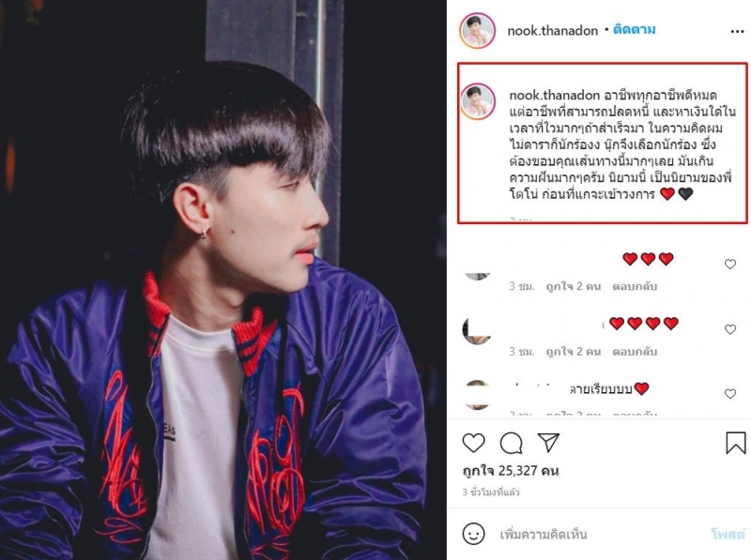Reply to the four-hearts comment via ตอบกลับ
The image size is (751, 560).
point(635,352)
